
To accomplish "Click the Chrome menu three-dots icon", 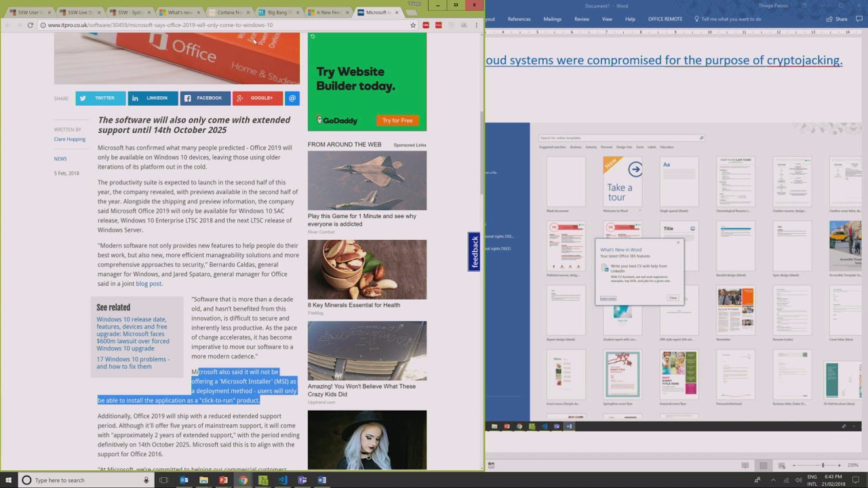I will (477, 25).
